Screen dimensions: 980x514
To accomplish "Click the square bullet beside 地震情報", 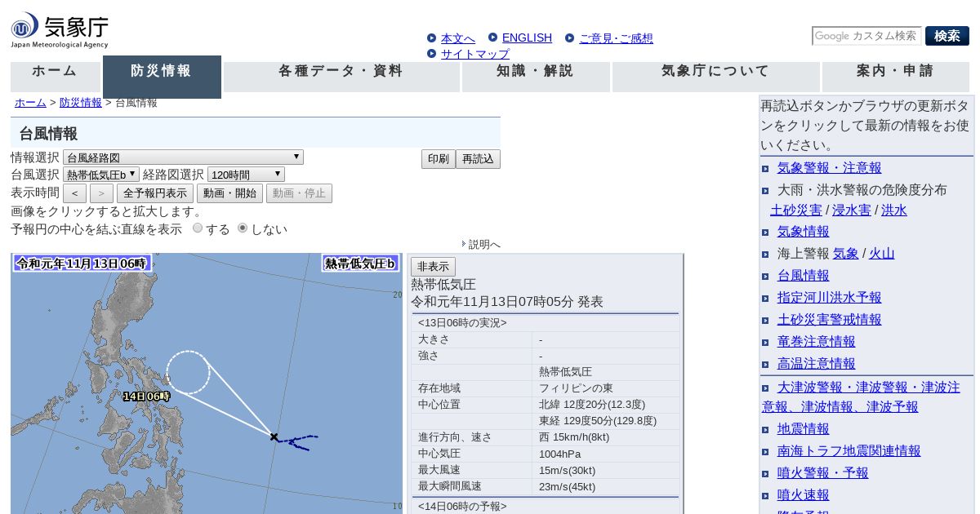I will (x=765, y=429).
